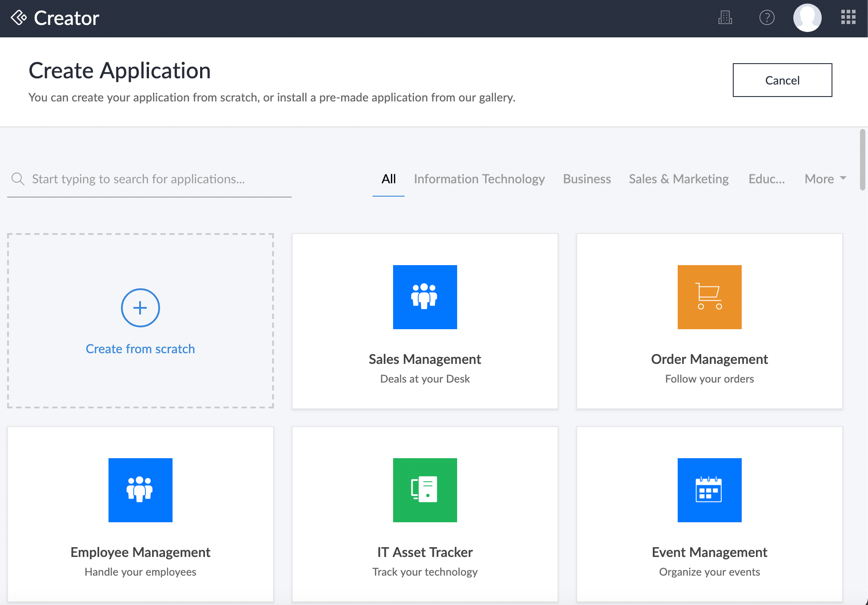The height and width of the screenshot is (605, 868).
Task: Click the Sales Management people icon
Action: [x=425, y=297]
